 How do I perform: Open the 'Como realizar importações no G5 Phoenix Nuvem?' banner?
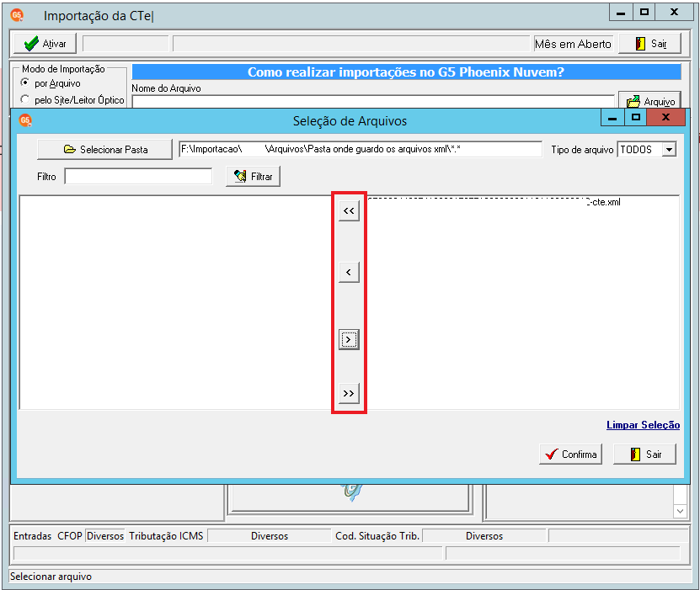(406, 72)
